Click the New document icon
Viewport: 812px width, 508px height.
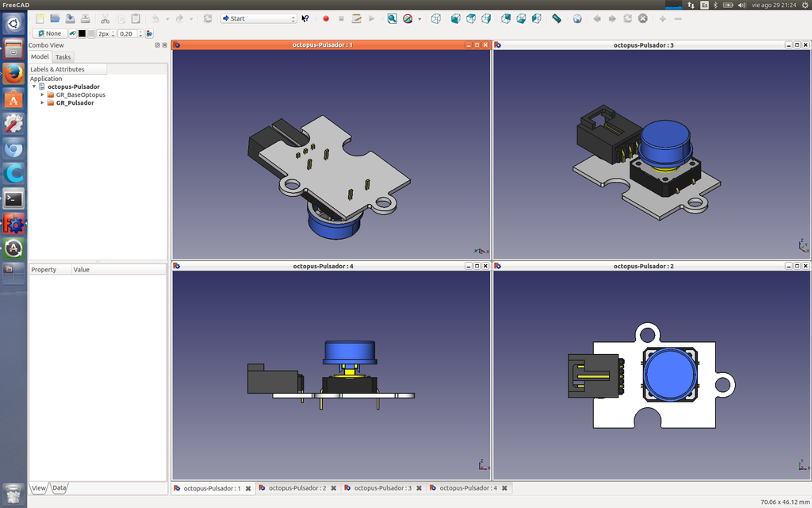[x=40, y=18]
